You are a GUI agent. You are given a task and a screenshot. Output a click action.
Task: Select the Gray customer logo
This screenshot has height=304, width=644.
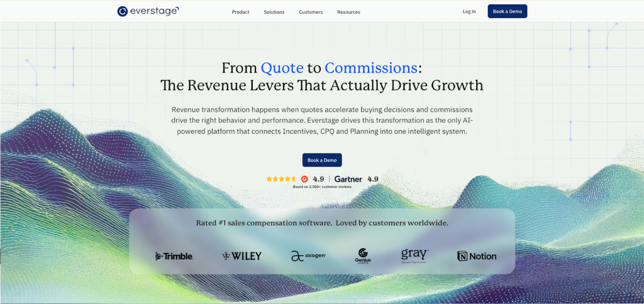[414, 255]
